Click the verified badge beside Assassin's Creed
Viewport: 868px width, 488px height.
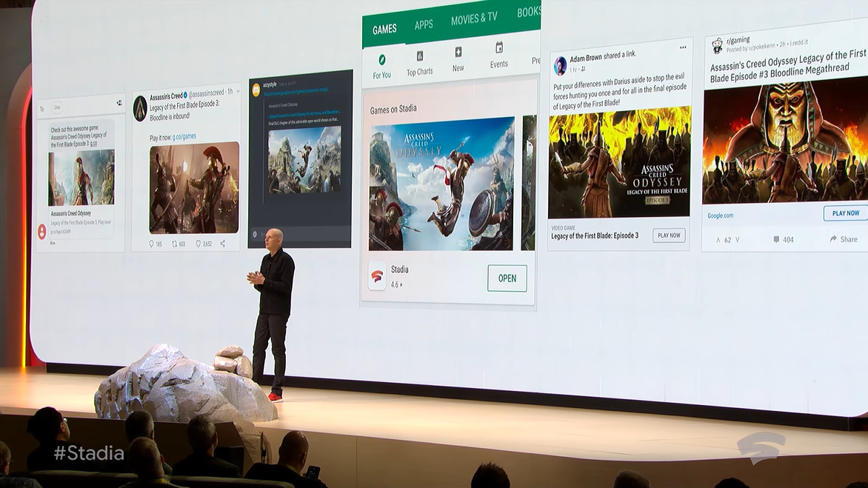(185, 96)
